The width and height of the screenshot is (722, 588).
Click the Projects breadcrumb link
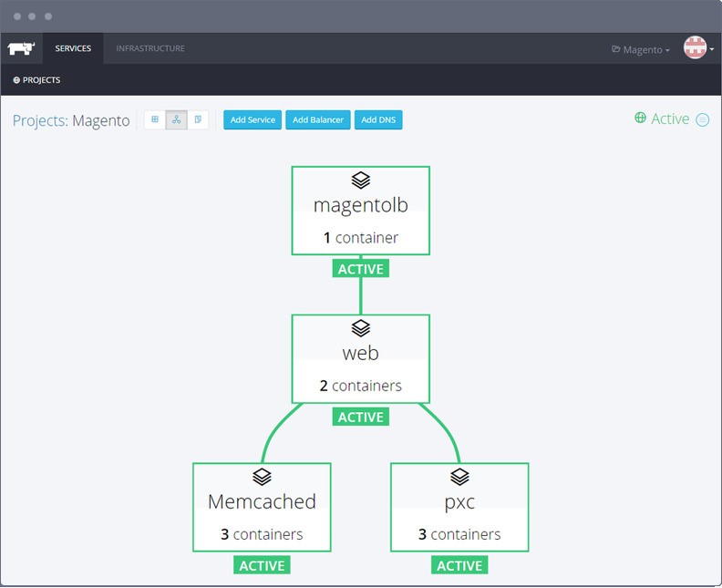[38, 120]
